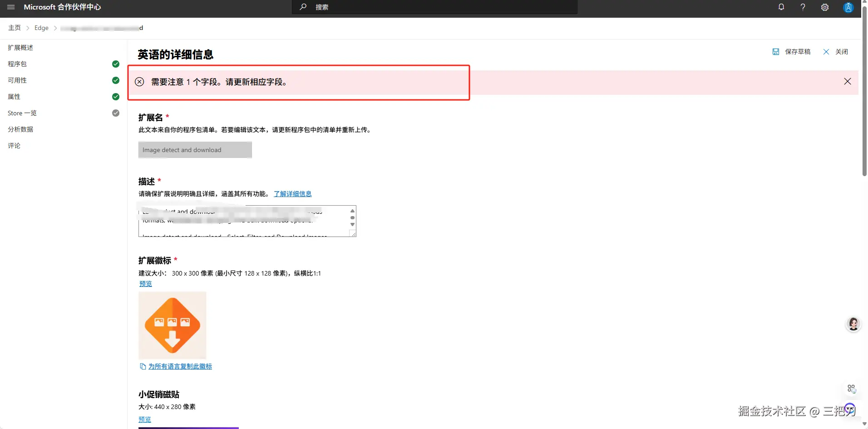The image size is (868, 429).
Task: Click the green check beside 属性
Action: [x=116, y=97]
